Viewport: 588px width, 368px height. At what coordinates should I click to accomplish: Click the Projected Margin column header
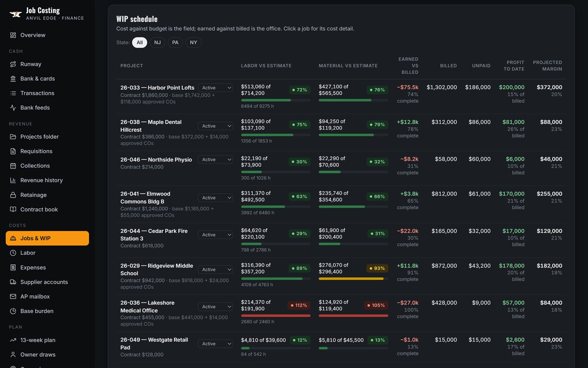point(547,66)
